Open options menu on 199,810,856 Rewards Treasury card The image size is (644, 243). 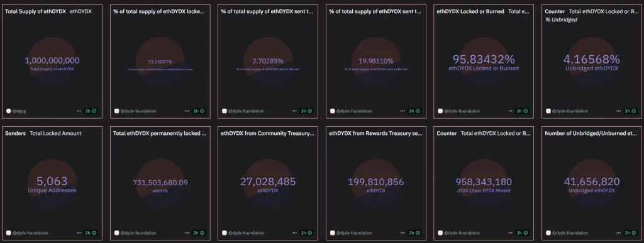[402, 233]
